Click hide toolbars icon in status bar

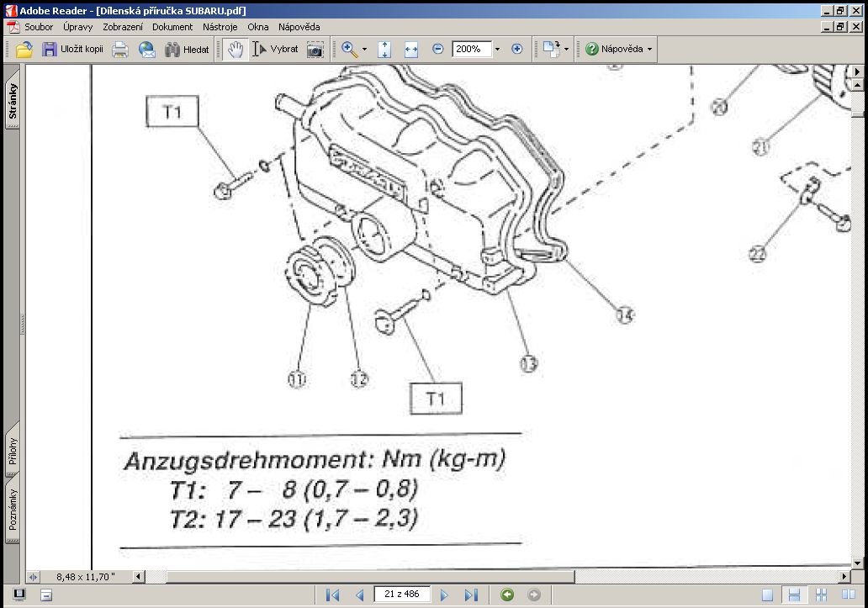46,595
